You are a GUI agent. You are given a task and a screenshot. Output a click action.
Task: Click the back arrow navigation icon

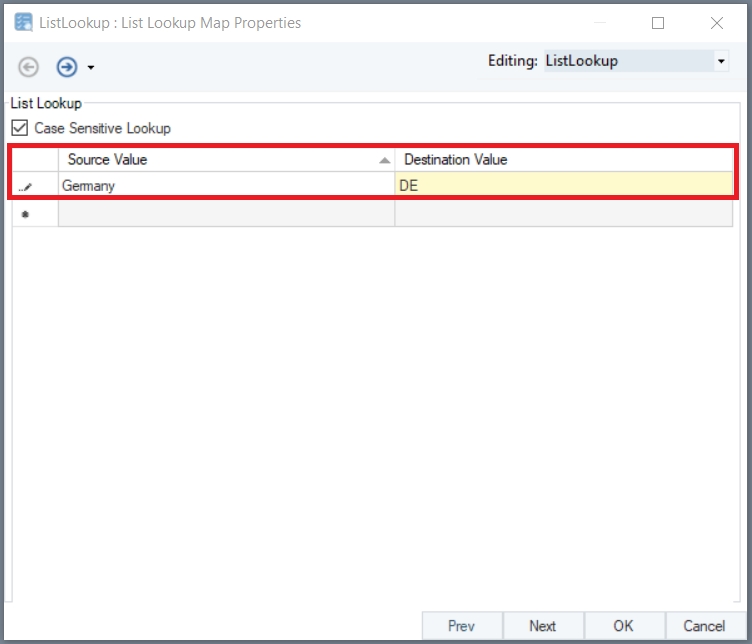point(29,67)
